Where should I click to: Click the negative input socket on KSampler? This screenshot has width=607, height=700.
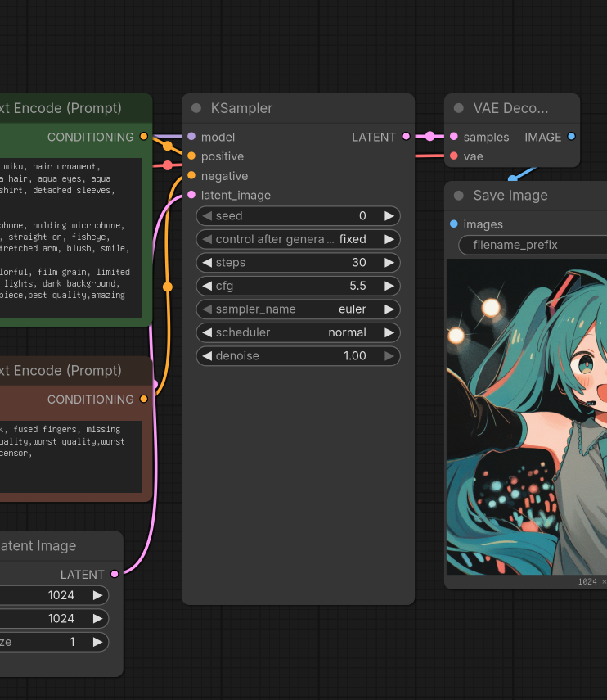click(x=191, y=176)
